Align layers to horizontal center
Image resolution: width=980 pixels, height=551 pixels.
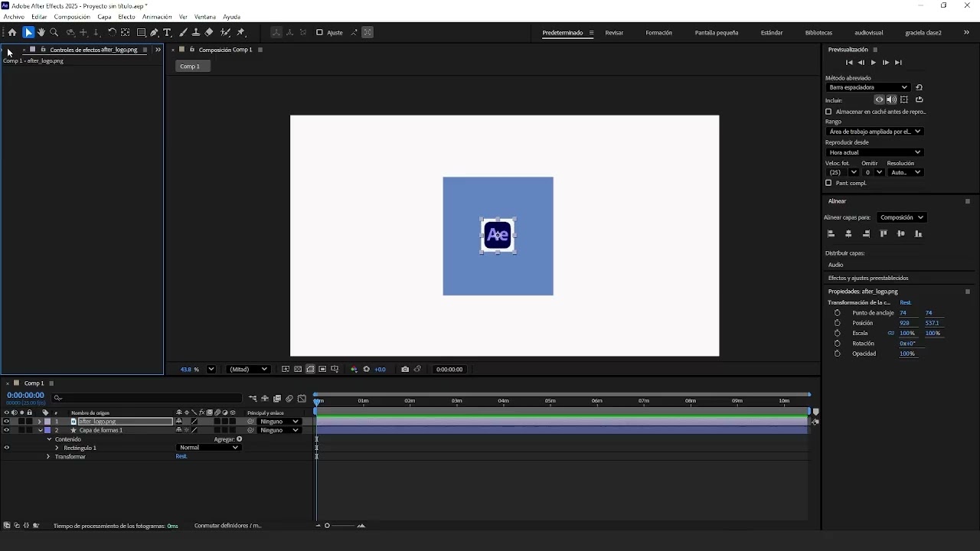[848, 234]
